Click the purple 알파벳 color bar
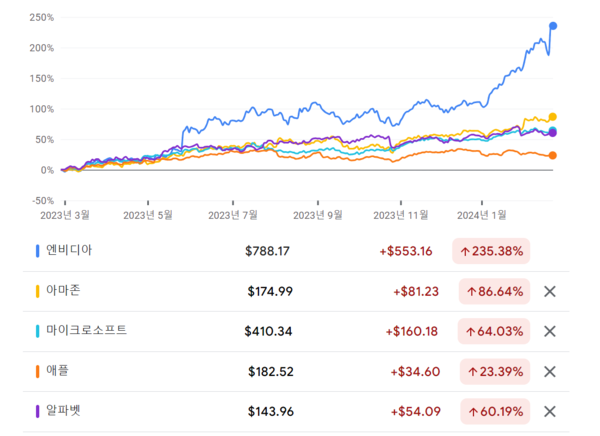The image size is (600, 436). [38, 412]
